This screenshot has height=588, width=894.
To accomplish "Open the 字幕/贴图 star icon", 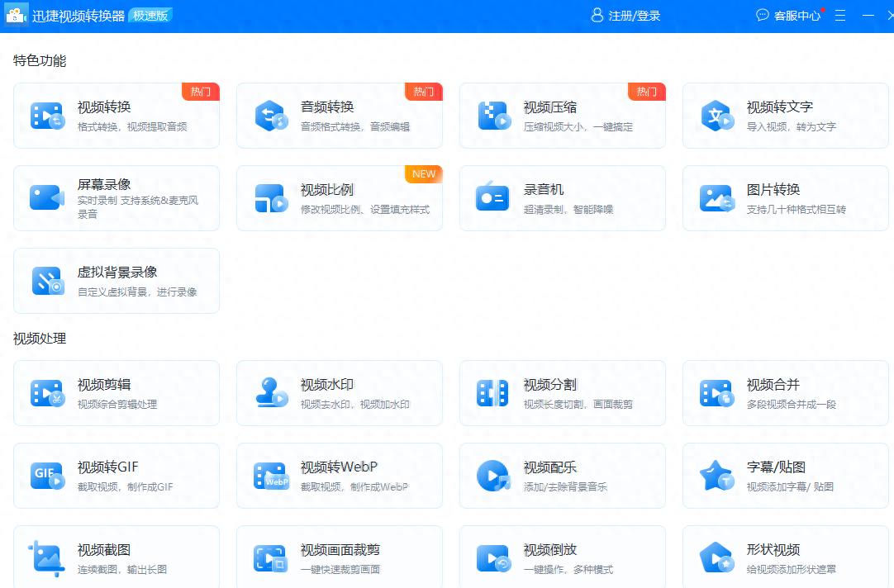I will [716, 476].
